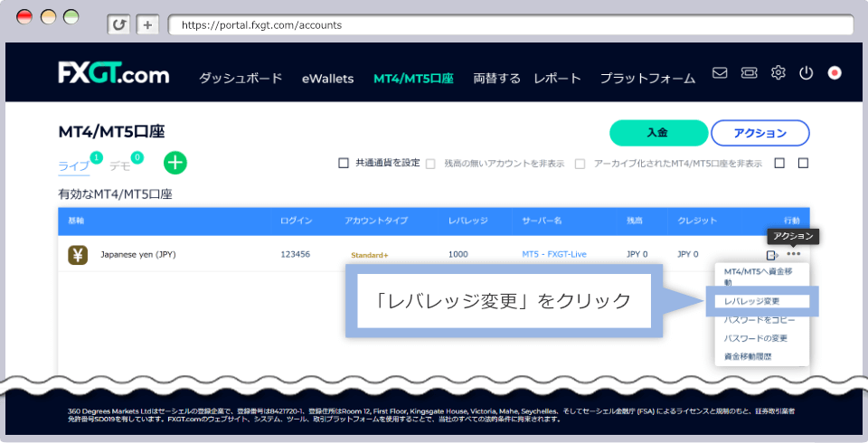Click the browser reload icon
Viewport: 868px width, 443px height.
(x=118, y=25)
